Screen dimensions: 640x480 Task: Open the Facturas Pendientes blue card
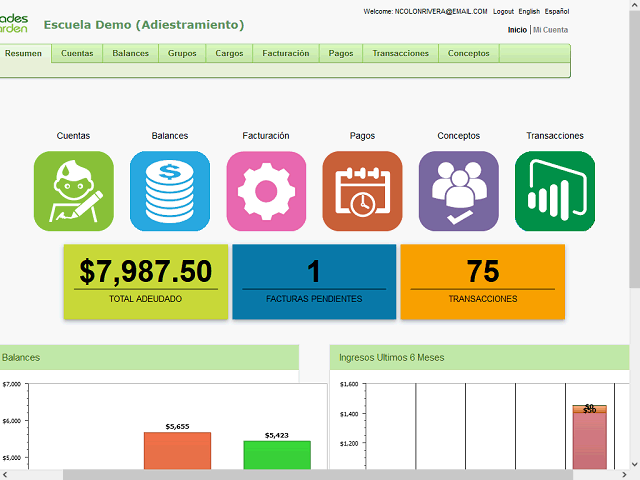click(x=314, y=281)
